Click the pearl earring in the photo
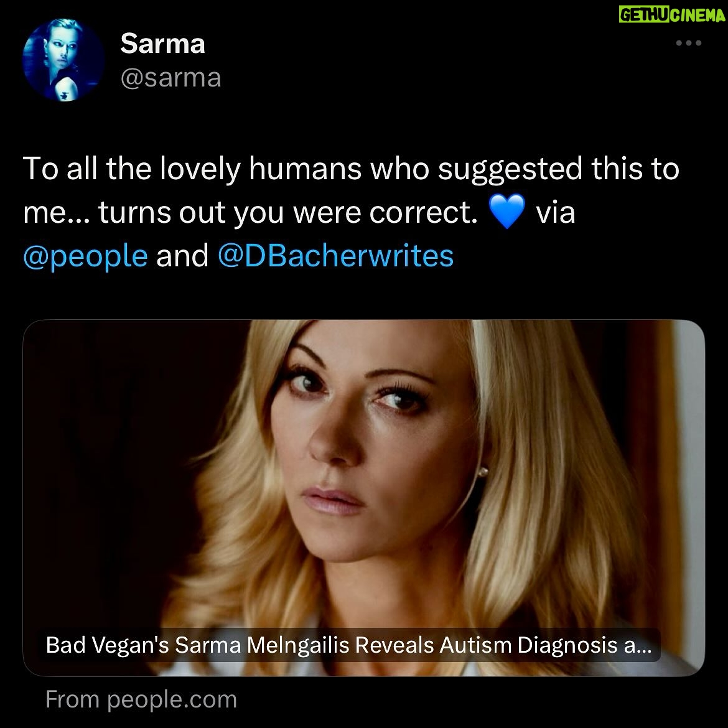The width and height of the screenshot is (728, 728). coord(483,472)
